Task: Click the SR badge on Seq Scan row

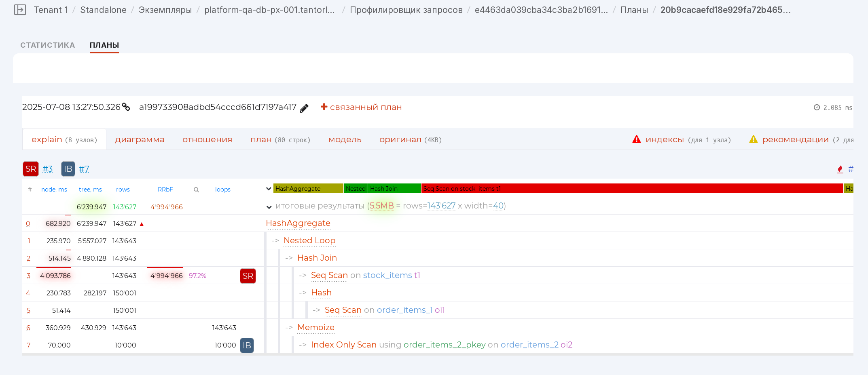Action: 248,276
